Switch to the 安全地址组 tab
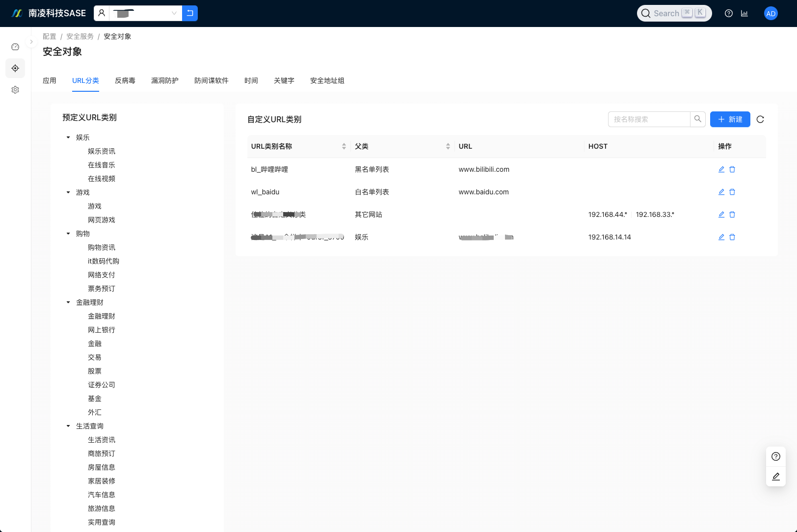 click(327, 80)
